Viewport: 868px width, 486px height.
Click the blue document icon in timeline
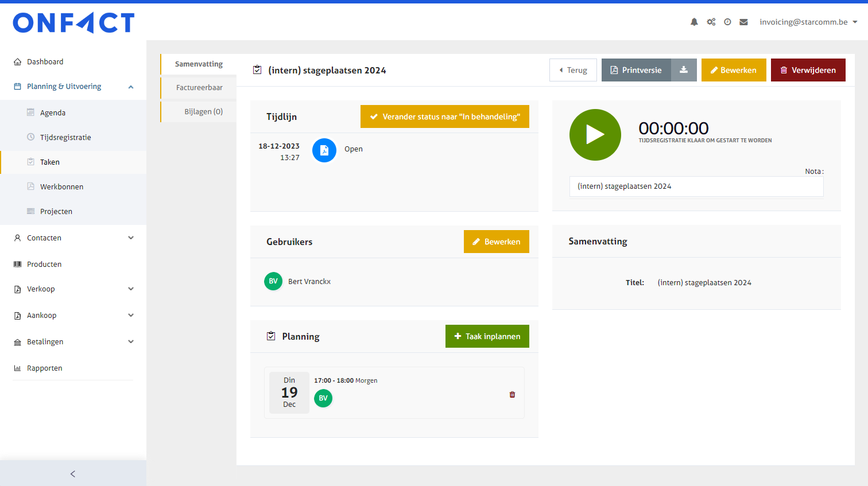click(324, 150)
